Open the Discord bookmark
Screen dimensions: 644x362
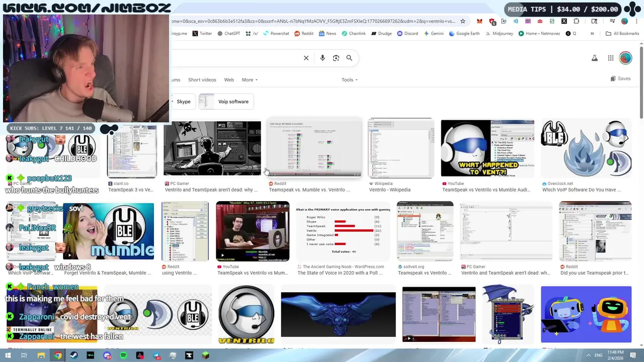408,34
